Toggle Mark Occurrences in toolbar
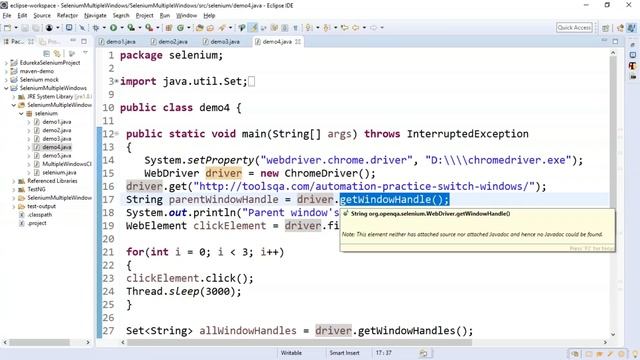Screen dimensions: 640x360 pos(253,28)
